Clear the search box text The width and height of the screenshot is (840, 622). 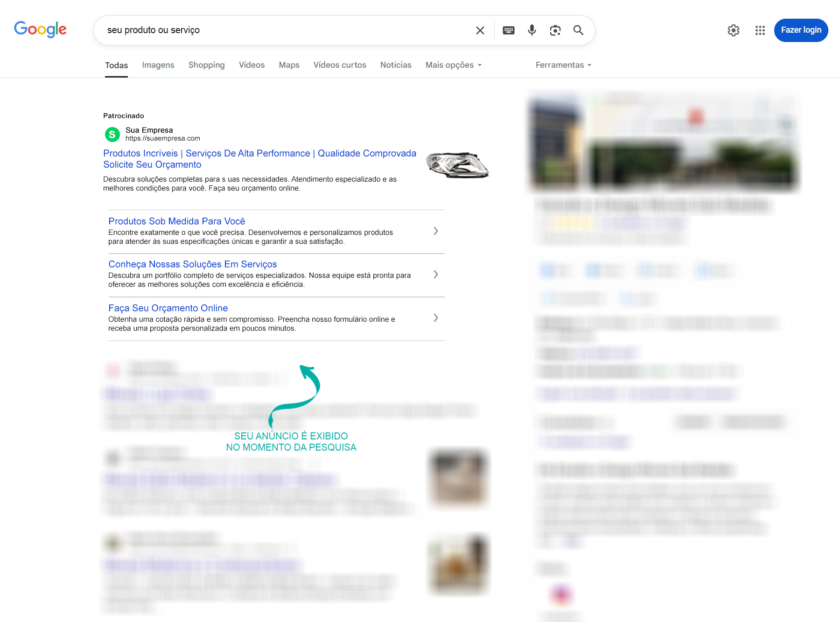point(480,30)
